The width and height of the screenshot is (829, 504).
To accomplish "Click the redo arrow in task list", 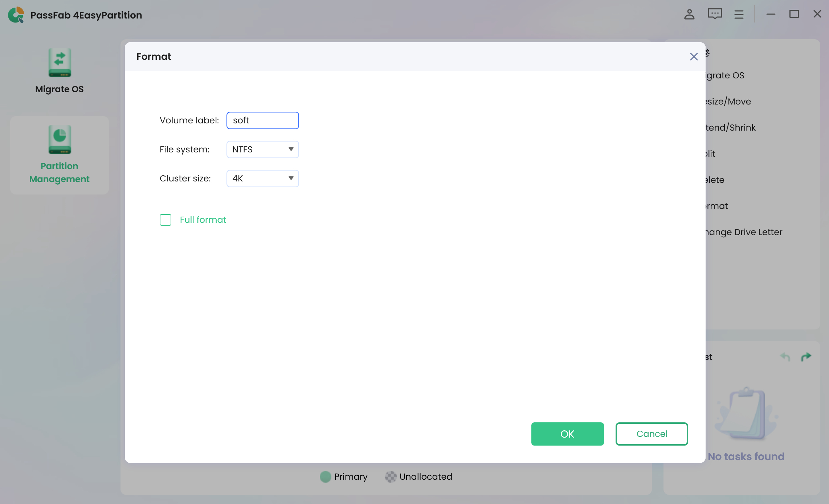I will pyautogui.click(x=806, y=357).
